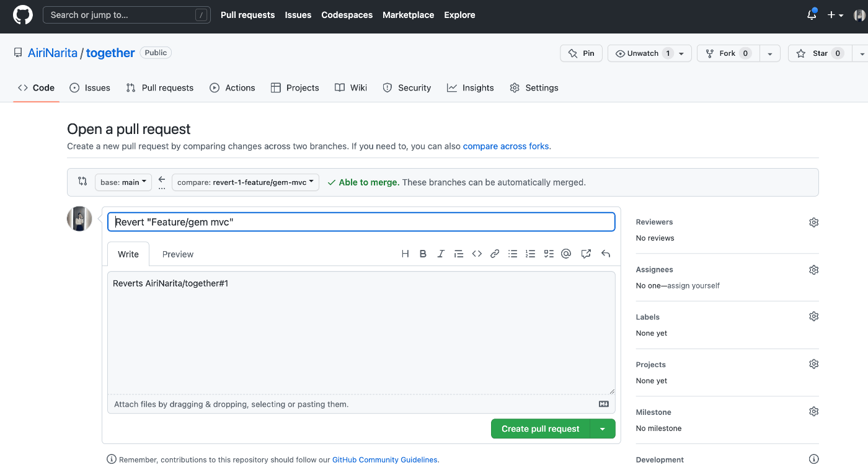Open the Assignees gear settings
Image resolution: width=868 pixels, height=467 pixels.
pos(814,270)
